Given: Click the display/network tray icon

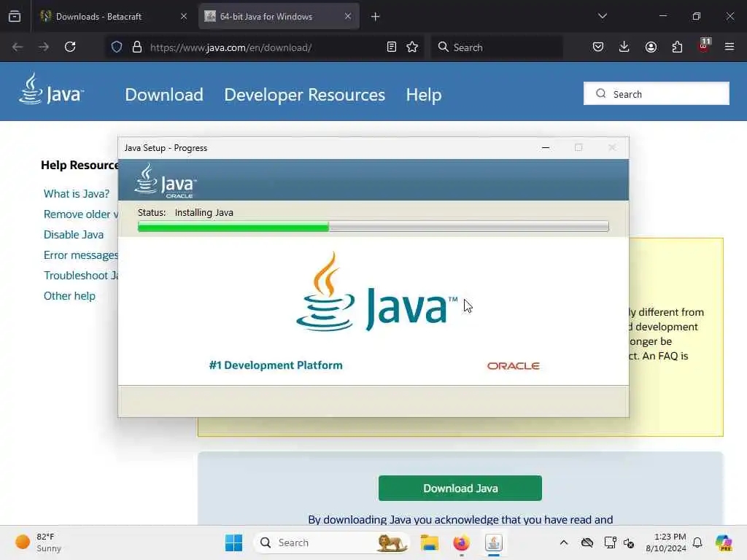Looking at the screenshot, I should click(x=610, y=542).
